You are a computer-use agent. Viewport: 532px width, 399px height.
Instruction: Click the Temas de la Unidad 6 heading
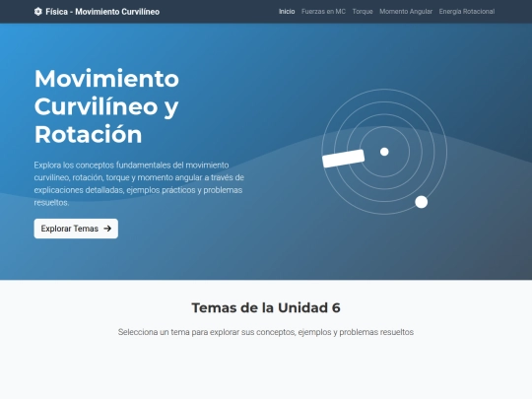[x=266, y=307]
